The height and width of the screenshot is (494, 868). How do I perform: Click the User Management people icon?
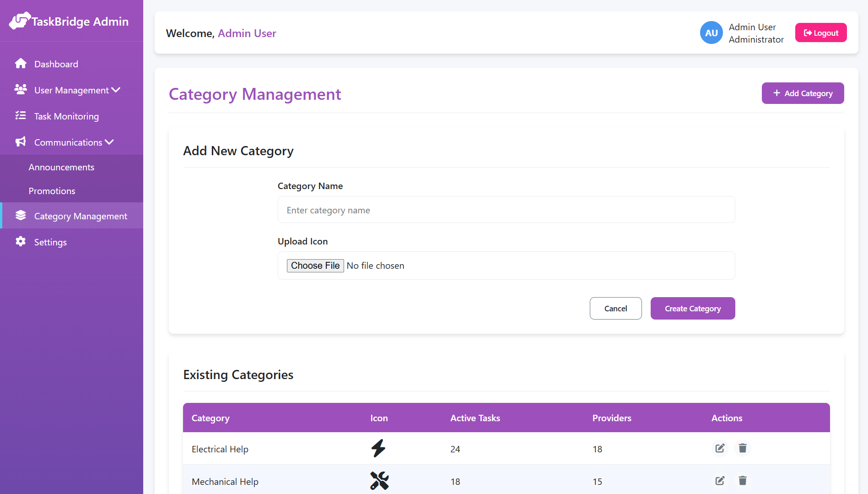click(x=21, y=90)
